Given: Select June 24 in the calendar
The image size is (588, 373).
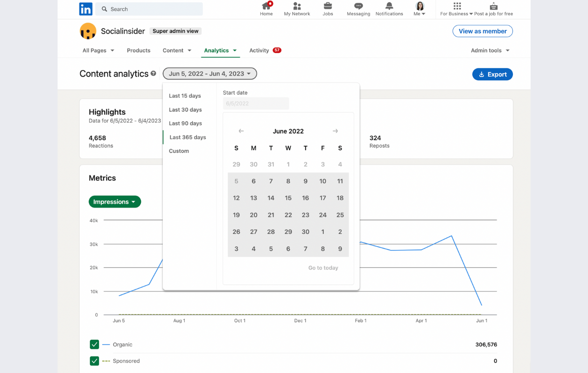Looking at the screenshot, I should pos(322,215).
